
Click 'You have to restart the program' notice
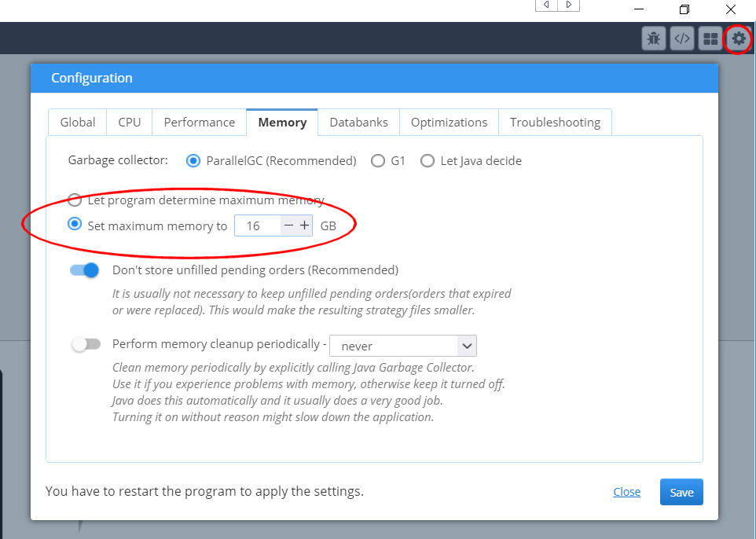pos(204,491)
